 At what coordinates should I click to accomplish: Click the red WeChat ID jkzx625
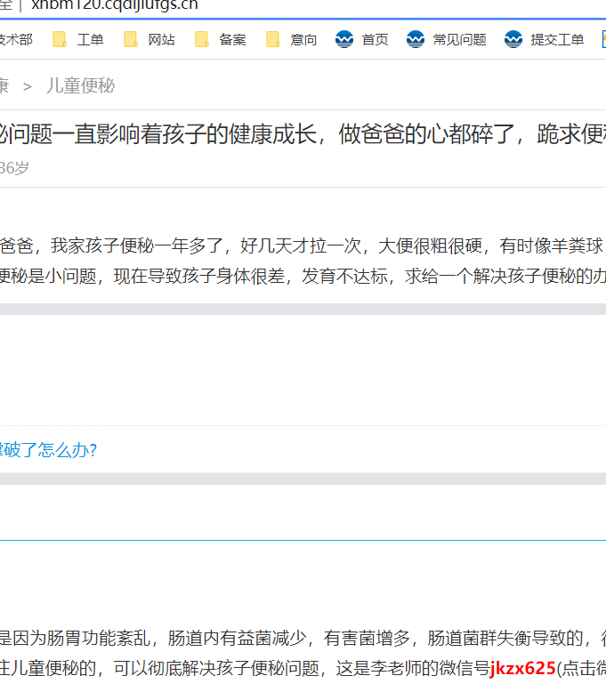(522, 668)
